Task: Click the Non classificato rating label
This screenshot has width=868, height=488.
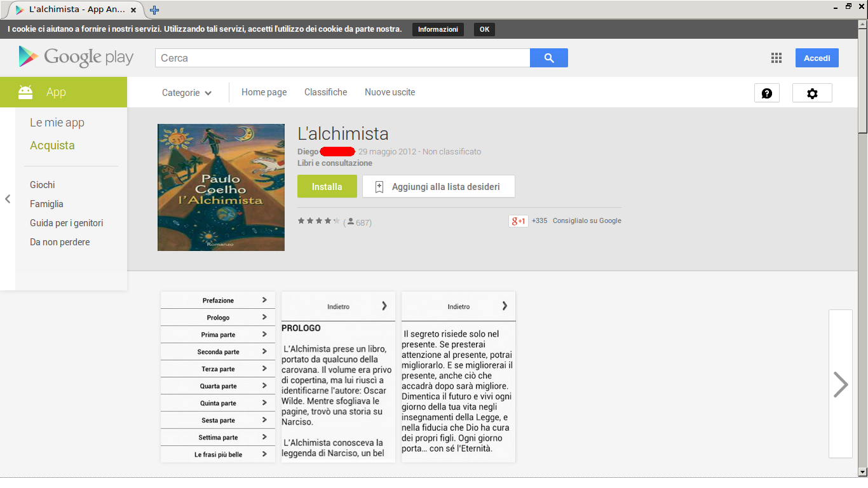Action: coord(452,152)
